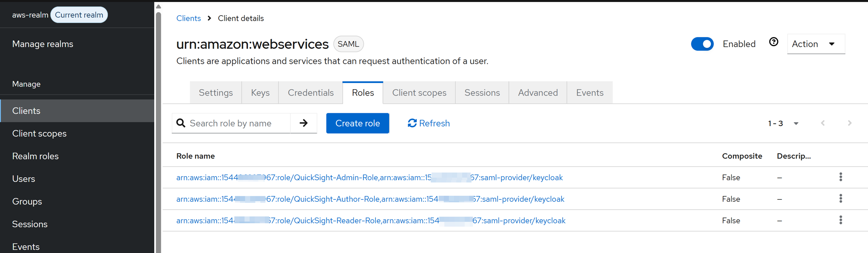Switch to the Sessions tab
This screenshot has width=868, height=253.
[x=482, y=93]
